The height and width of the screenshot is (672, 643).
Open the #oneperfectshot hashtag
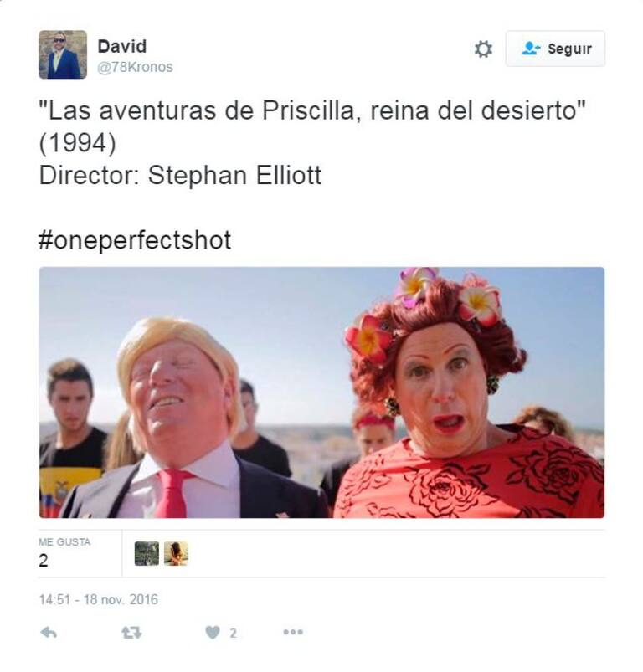click(135, 240)
